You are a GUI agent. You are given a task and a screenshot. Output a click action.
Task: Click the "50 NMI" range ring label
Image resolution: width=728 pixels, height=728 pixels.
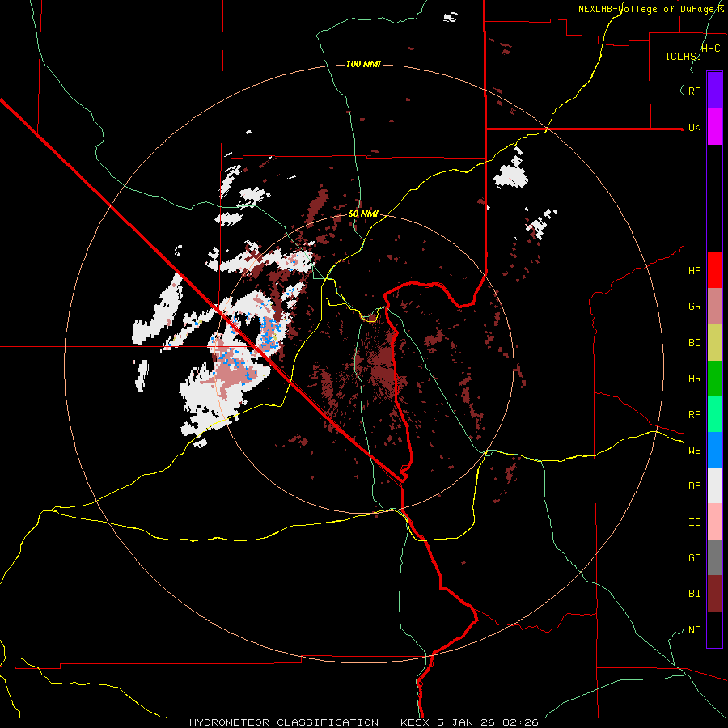(363, 214)
